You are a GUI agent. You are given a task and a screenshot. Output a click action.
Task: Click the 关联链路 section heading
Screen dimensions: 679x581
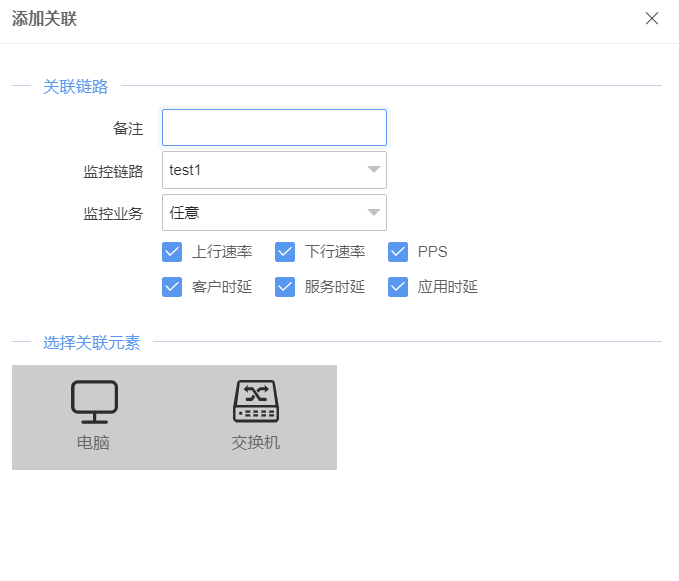click(x=76, y=87)
